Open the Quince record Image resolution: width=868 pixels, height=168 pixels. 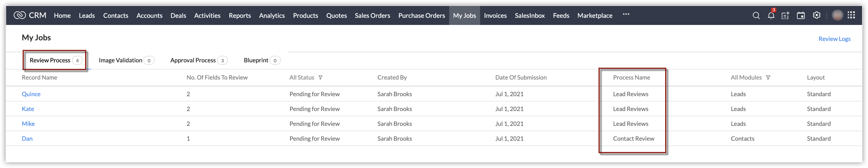point(31,94)
